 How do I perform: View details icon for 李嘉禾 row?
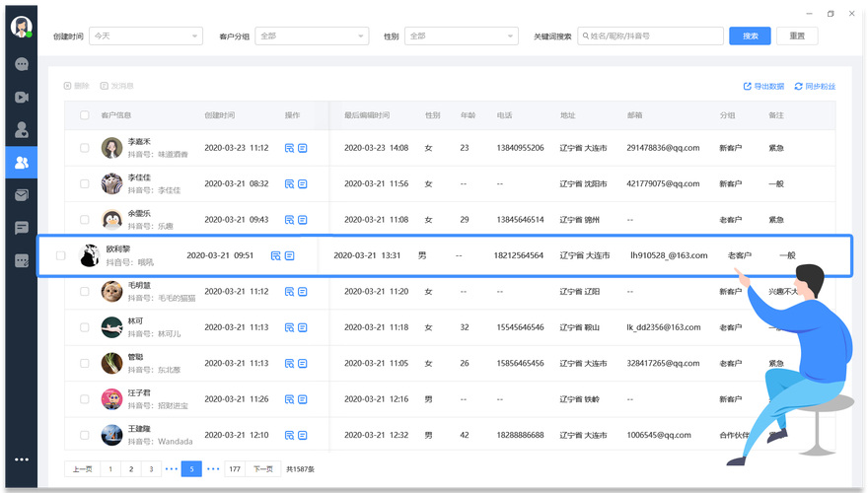[289, 148]
